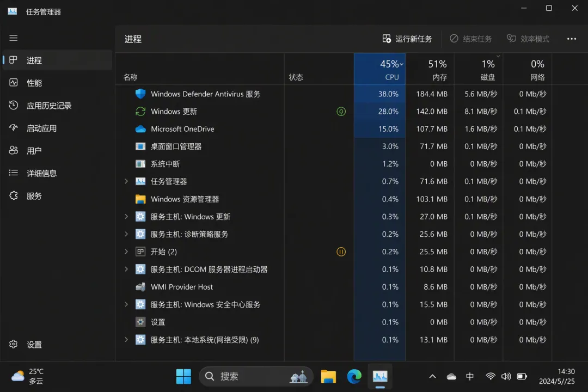Viewport: 588px width, 392px height.
Task: Click the Microsoft OneDrive cloud icon
Action: click(x=140, y=129)
